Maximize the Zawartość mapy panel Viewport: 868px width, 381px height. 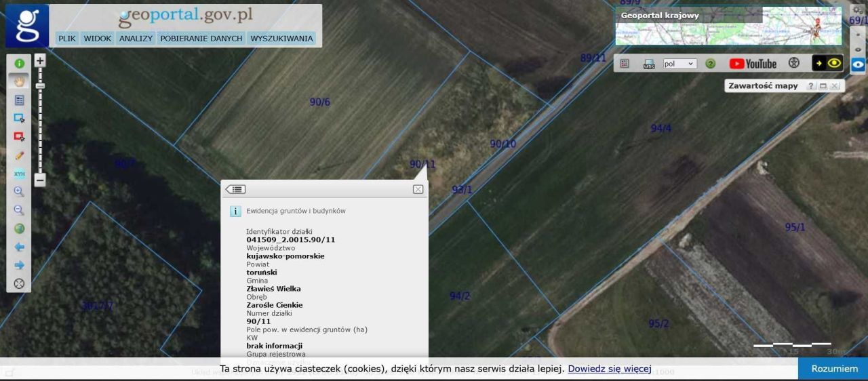[823, 86]
